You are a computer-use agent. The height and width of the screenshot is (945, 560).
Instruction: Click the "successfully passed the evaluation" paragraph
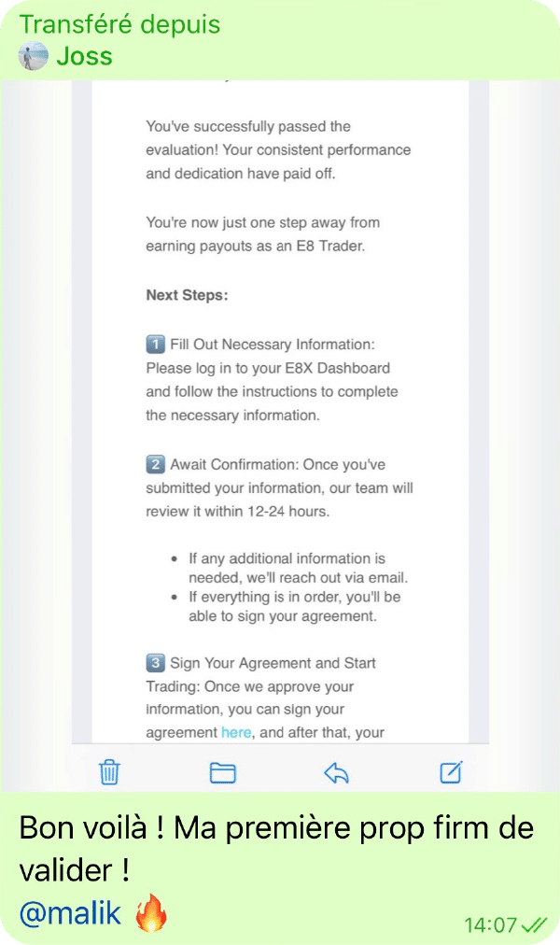click(x=277, y=149)
